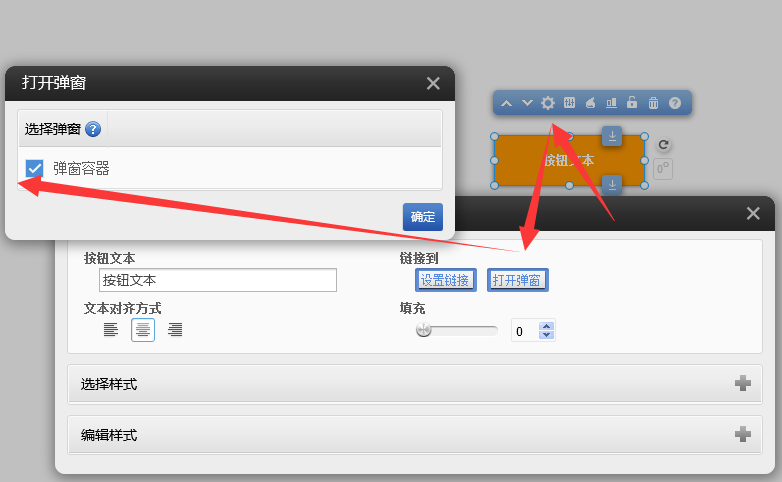This screenshot has height=482, width=782.
Task: Click the 打开弹窗 button
Action: click(x=518, y=280)
